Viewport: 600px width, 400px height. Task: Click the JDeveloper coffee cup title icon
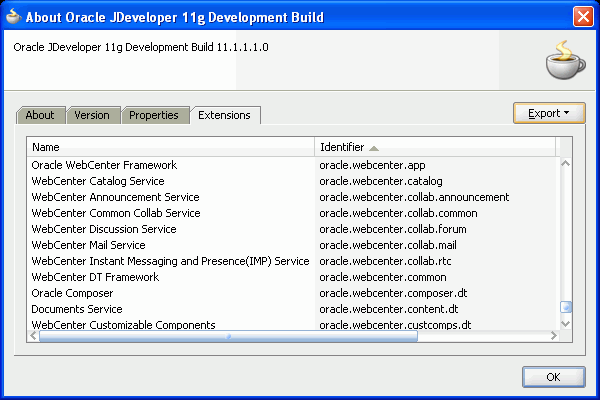click(x=13, y=16)
